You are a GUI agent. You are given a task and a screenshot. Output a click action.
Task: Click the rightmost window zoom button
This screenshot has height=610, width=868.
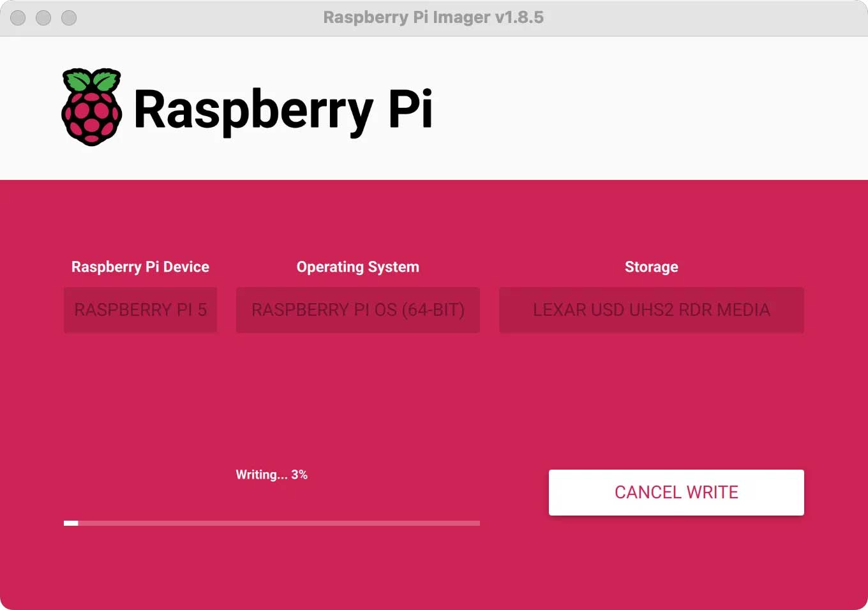click(69, 18)
